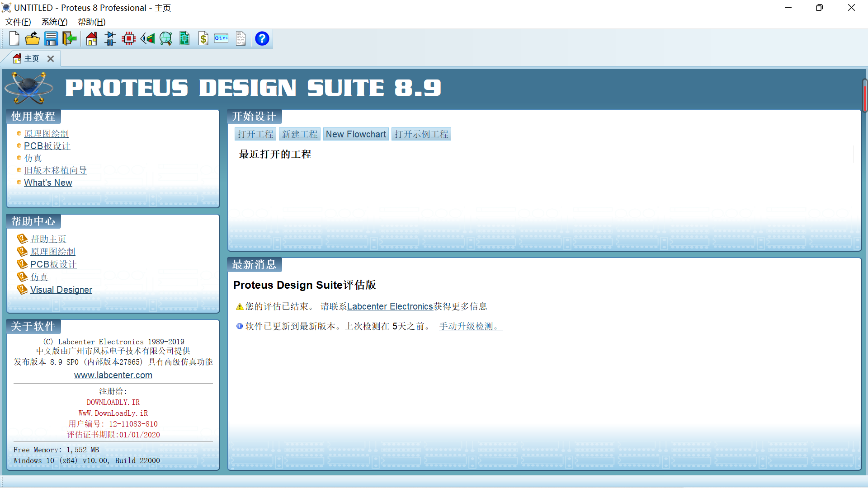Open Bill of Materials dollar icon
Screen dimensions: 868x488
(203, 39)
